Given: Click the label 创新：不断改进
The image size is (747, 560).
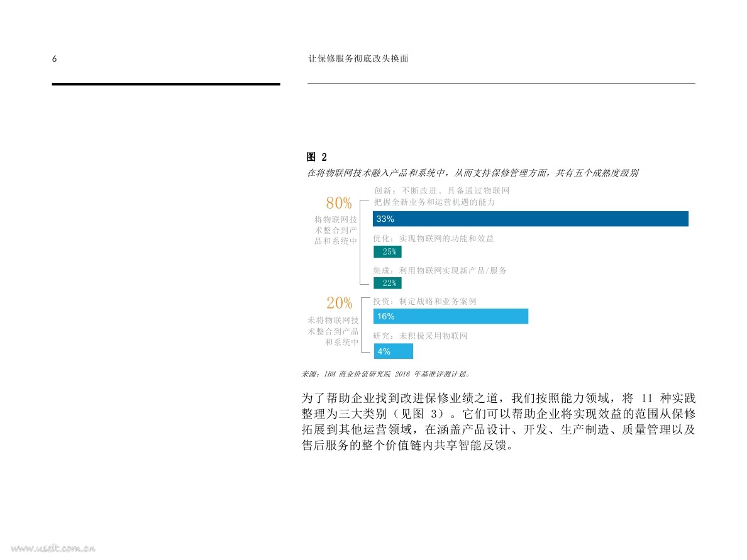Looking at the screenshot, I should 441,190.
